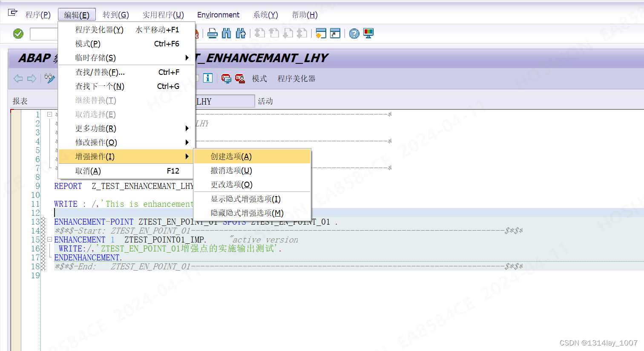The width and height of the screenshot is (644, 351).
Task: Click ENHANCEMENT-POINT on line 13
Action: coord(94,222)
